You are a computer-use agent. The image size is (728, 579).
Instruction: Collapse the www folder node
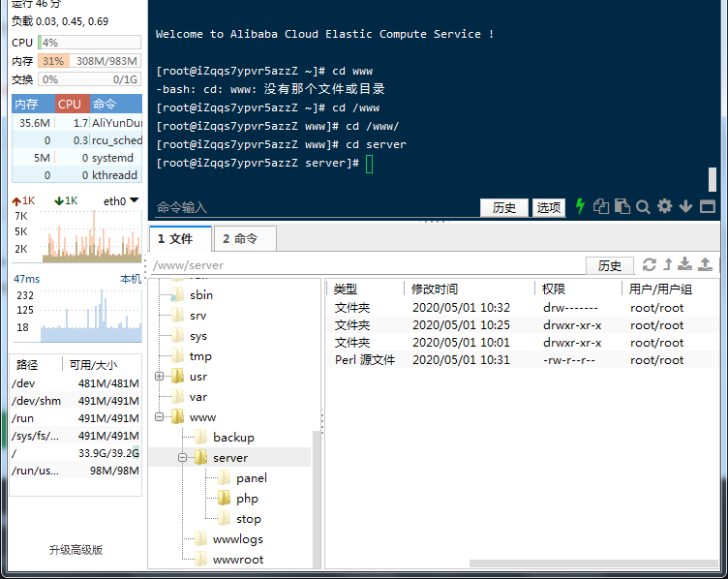pyautogui.click(x=159, y=417)
